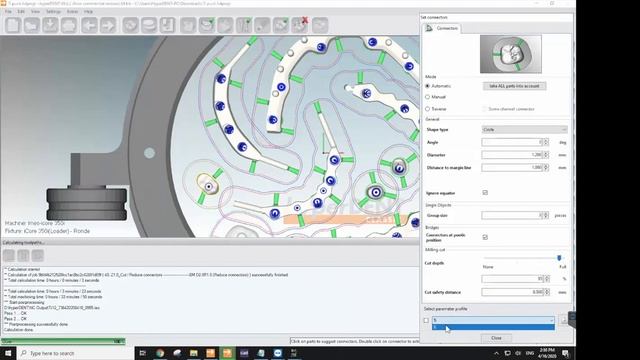
Task: Click the Cut depth slider handle
Action: click(559, 258)
